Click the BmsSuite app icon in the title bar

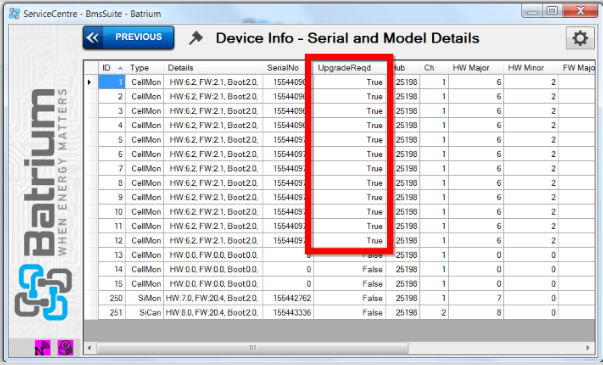click(14, 13)
